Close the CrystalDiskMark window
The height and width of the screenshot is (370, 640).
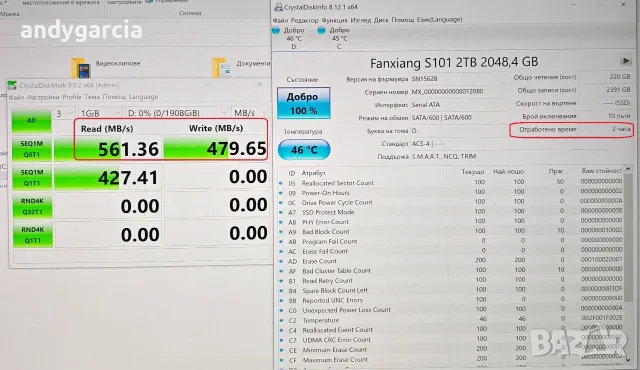coord(260,84)
